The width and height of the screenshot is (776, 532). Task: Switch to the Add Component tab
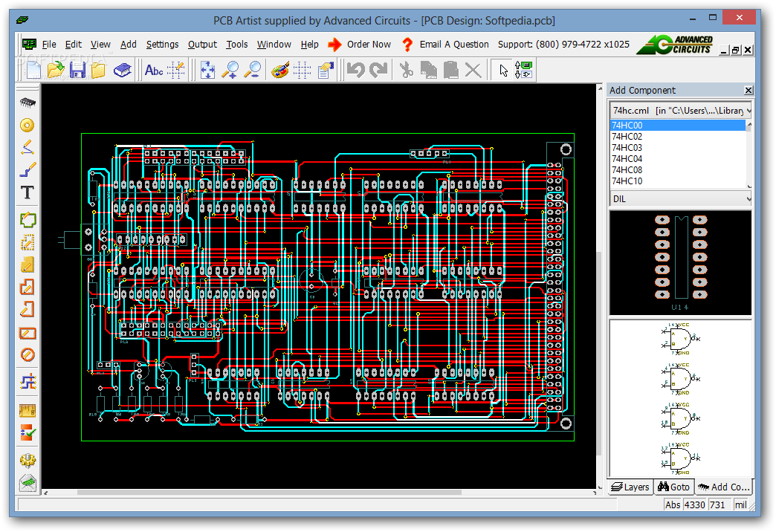click(x=723, y=487)
